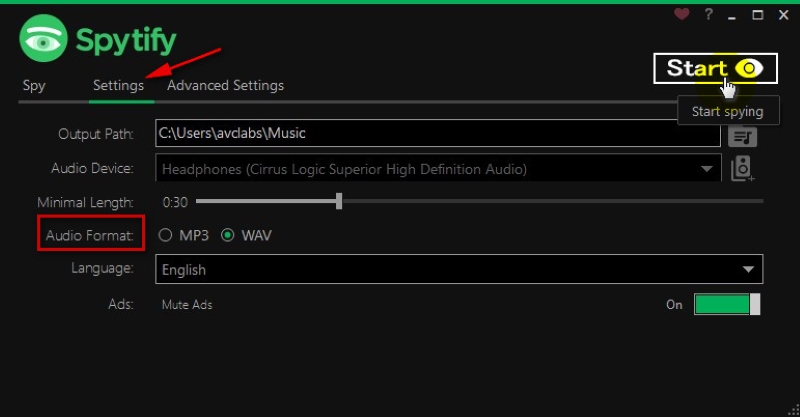Image resolution: width=800 pixels, height=417 pixels.
Task: Browse output folder with music icon
Action: point(742,137)
